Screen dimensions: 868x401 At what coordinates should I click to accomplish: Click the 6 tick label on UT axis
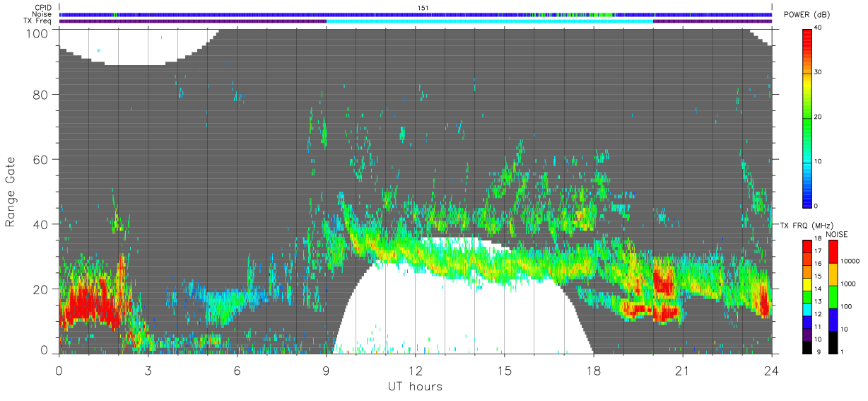click(237, 371)
